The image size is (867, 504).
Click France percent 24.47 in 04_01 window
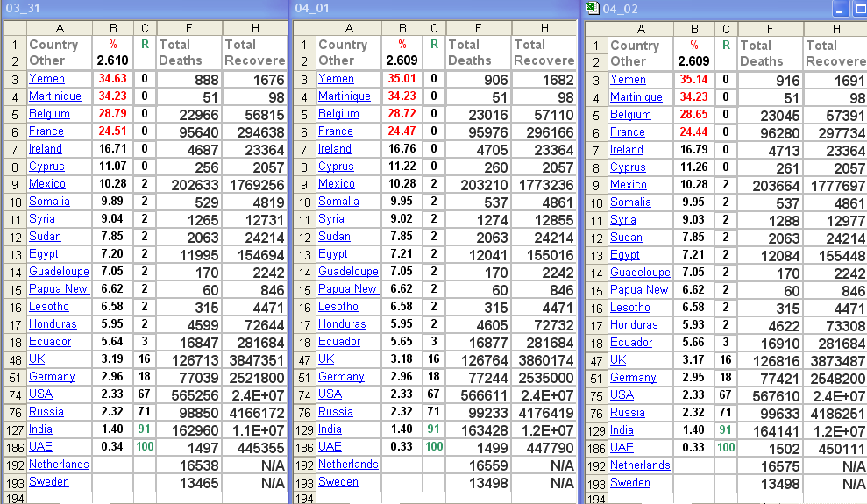click(x=402, y=131)
